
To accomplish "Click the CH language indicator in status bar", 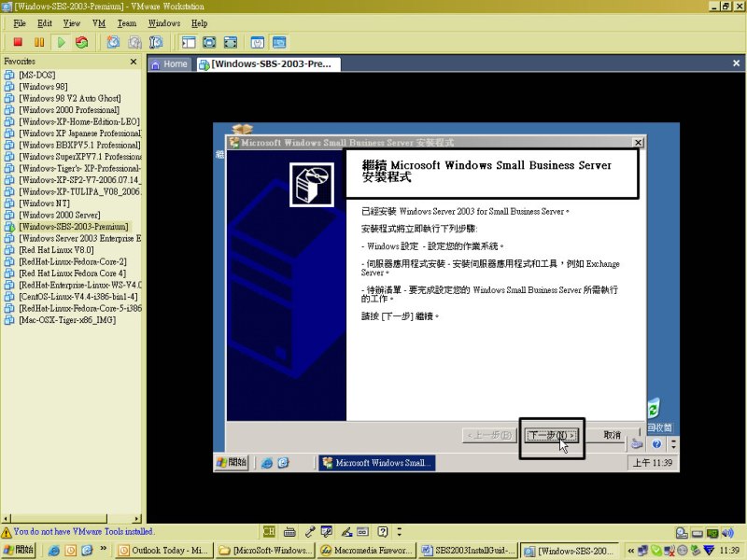I will [x=269, y=531].
